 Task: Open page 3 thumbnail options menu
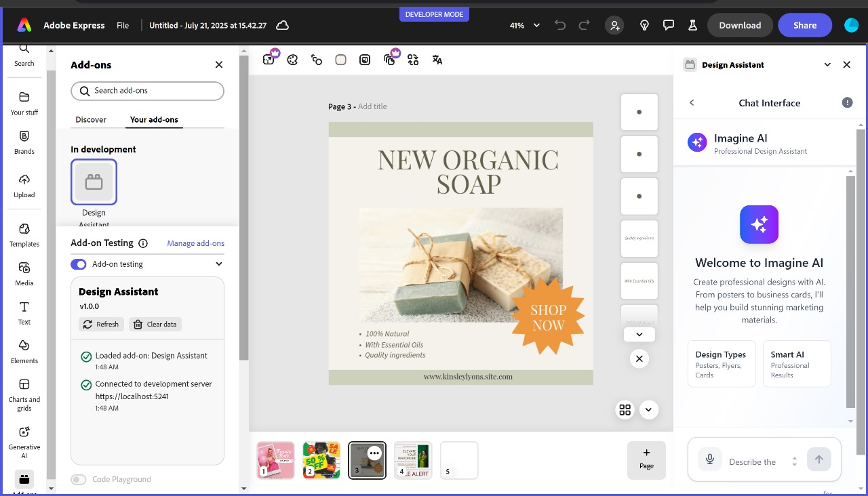pyautogui.click(x=375, y=453)
